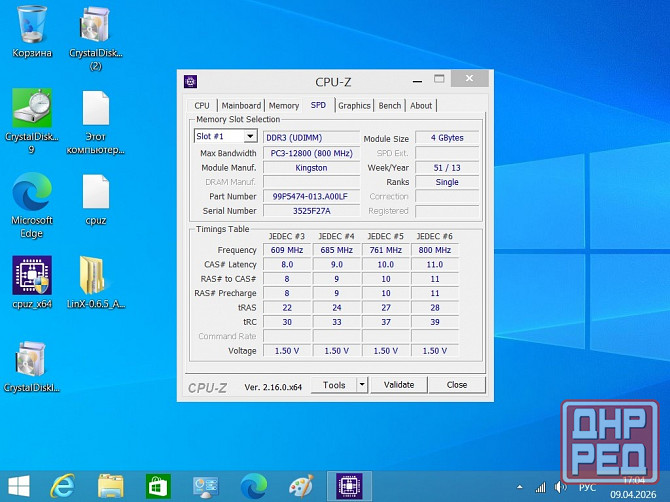Open the network signal tray icon
Screen dimensions: 670x502
point(540,487)
